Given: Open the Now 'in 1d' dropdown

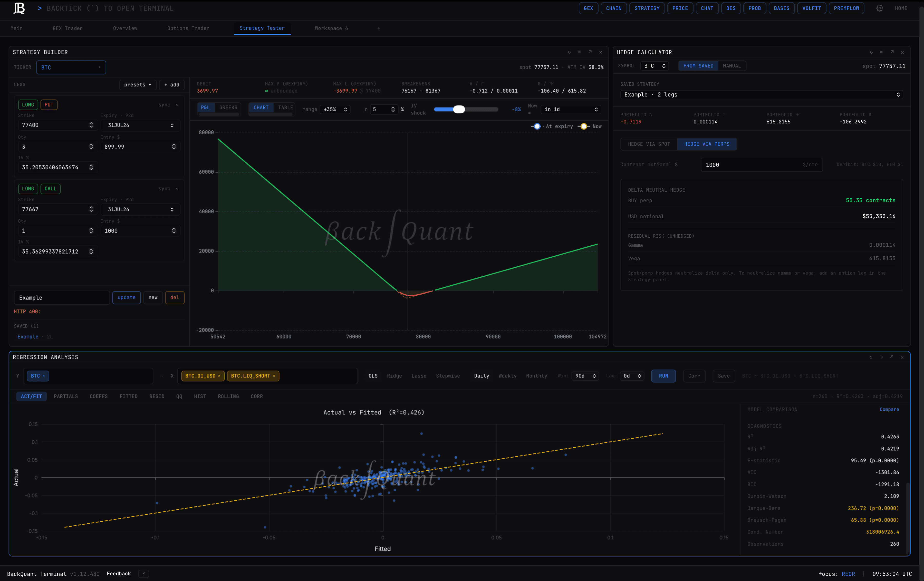Looking at the screenshot, I should click(x=571, y=109).
